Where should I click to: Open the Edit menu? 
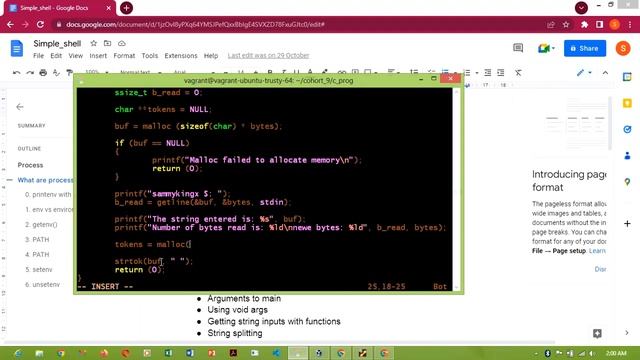[x=56, y=56]
